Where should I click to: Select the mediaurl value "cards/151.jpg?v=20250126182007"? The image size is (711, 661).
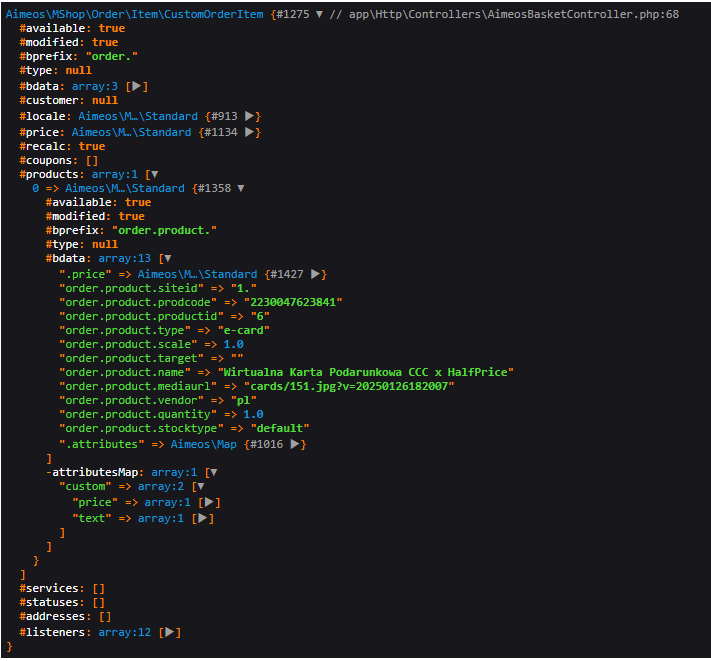click(x=349, y=386)
